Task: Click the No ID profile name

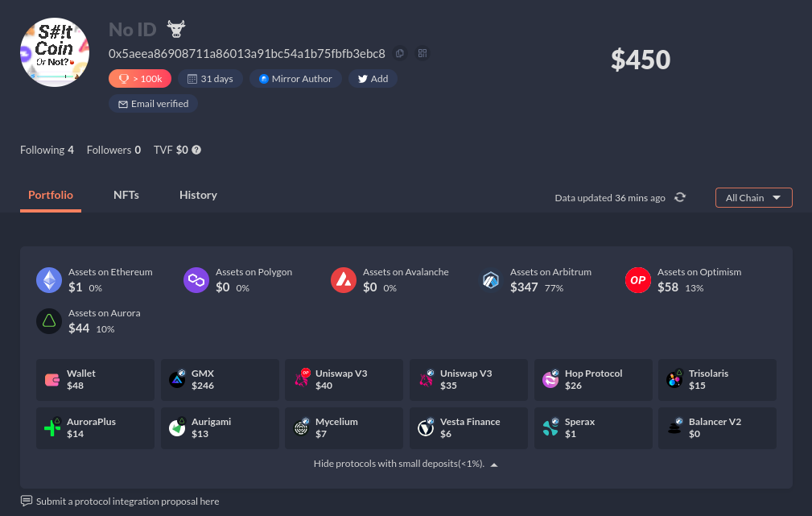Action: point(133,30)
